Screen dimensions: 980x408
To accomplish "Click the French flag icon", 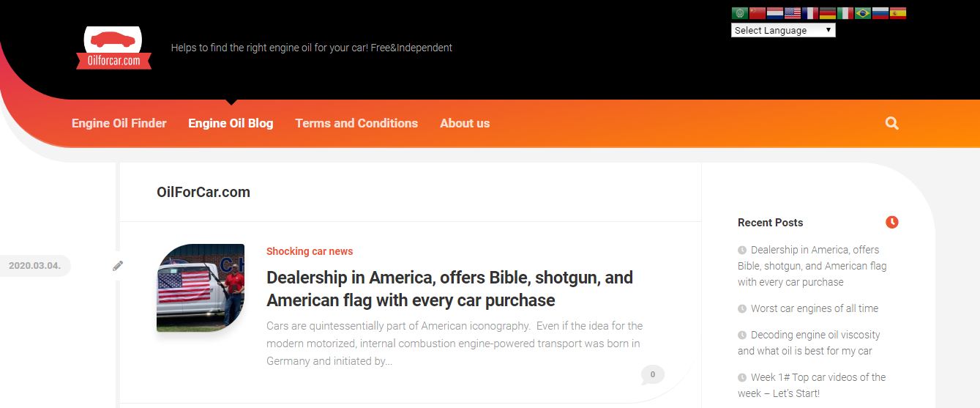I will tap(809, 13).
